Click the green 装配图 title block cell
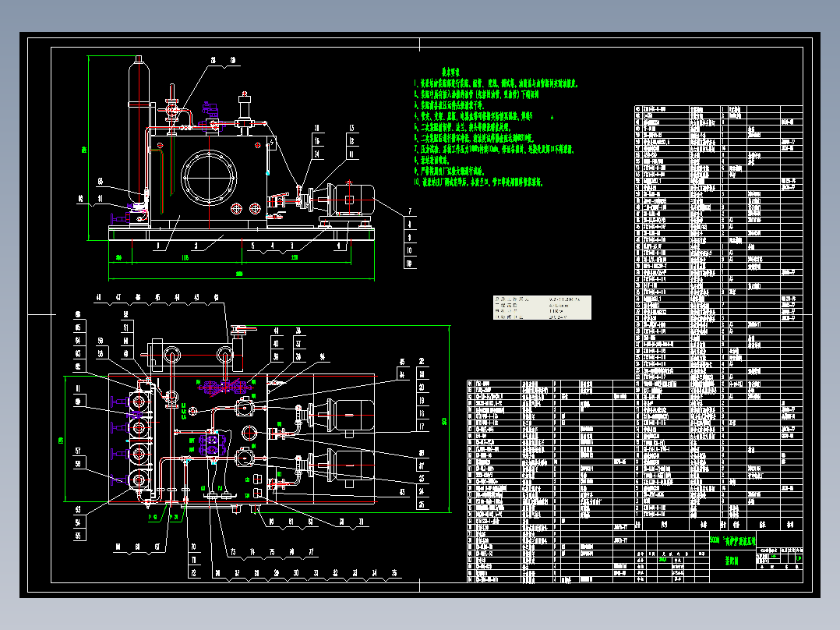 click(x=732, y=561)
